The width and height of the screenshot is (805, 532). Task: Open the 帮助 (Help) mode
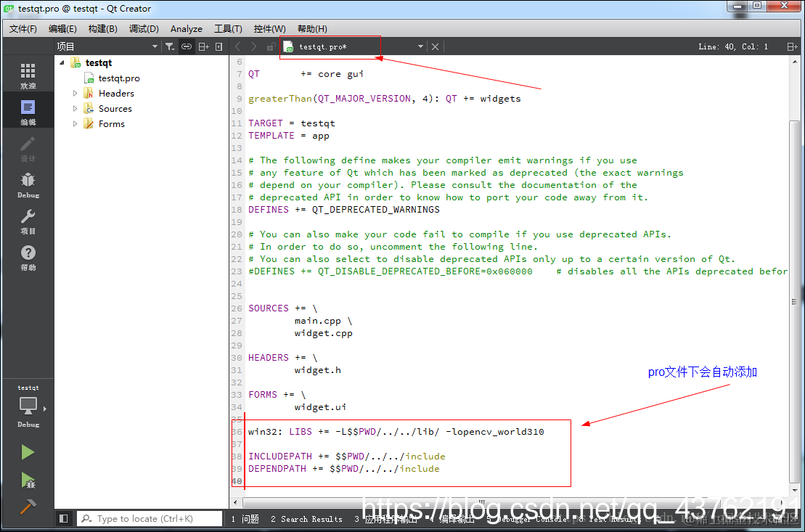point(28,258)
